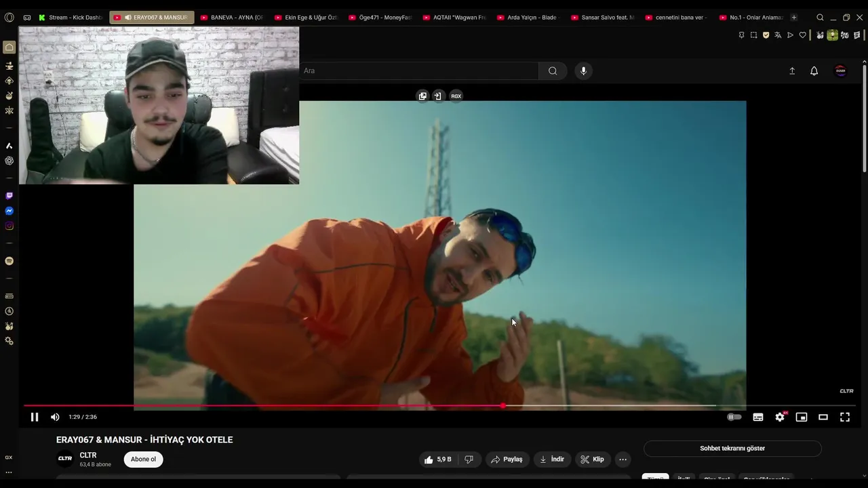Open Ekin Ege & Uğur Öztürk tab
Image resolution: width=868 pixels, height=488 pixels.
[x=307, y=18]
